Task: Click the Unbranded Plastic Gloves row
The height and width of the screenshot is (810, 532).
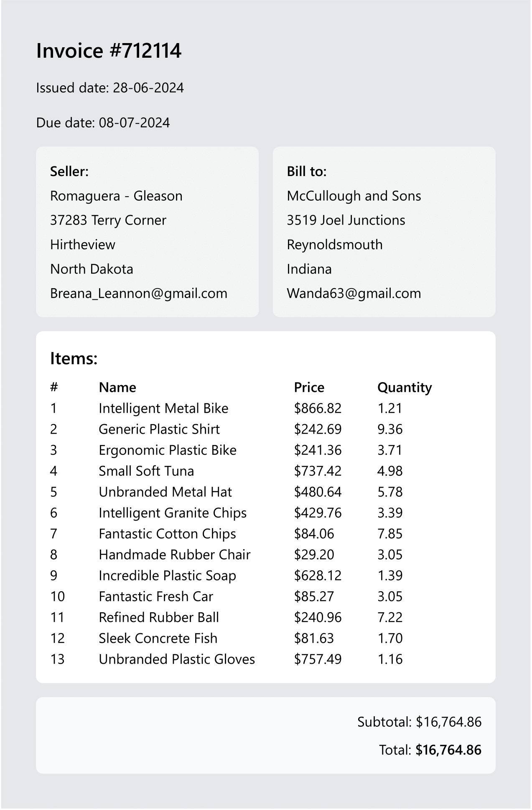Action: coord(177,659)
